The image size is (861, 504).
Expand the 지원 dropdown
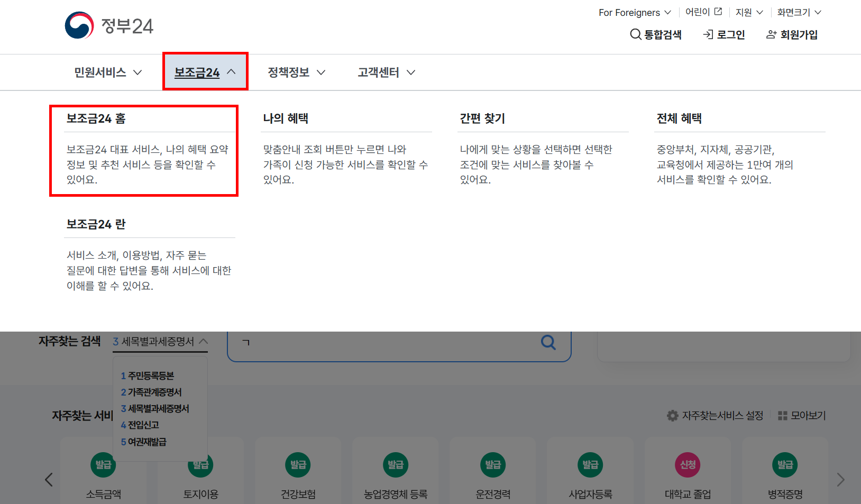coord(749,12)
